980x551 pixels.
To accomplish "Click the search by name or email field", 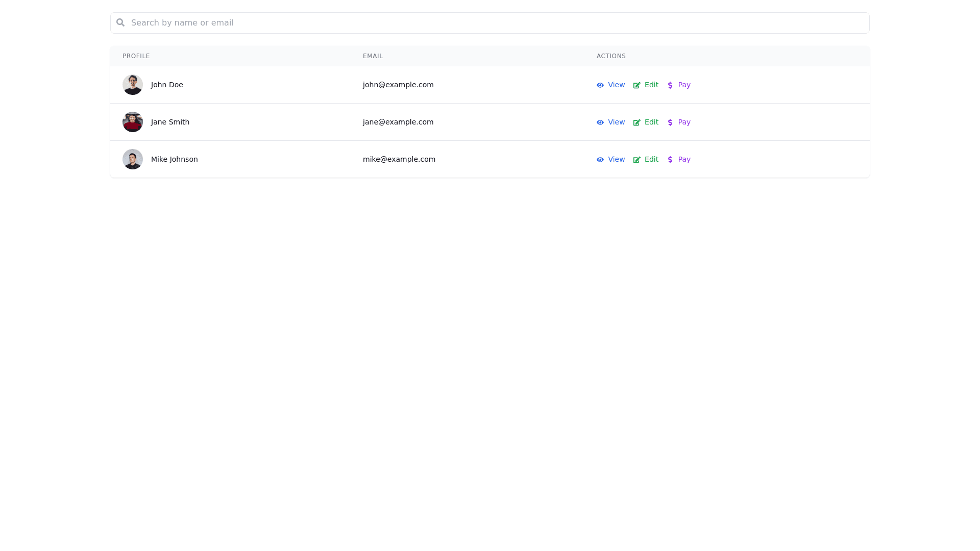I will [x=357, y=22].
